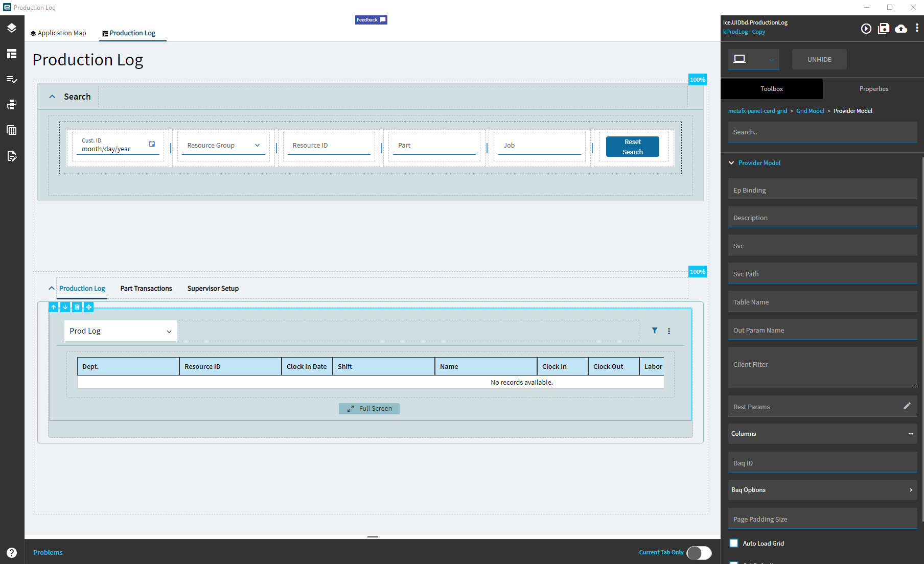Click the Resource ID search field
Image resolution: width=924 pixels, height=564 pixels.
329,146
